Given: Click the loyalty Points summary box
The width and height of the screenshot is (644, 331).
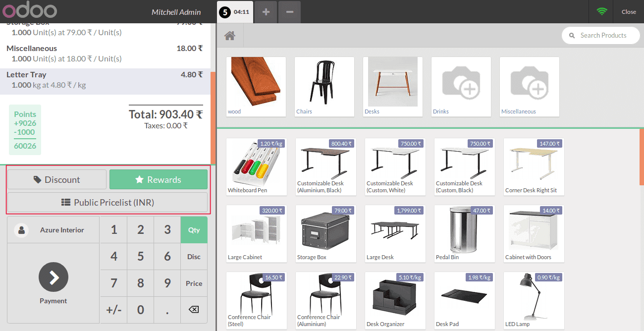Looking at the screenshot, I should pyautogui.click(x=25, y=130).
